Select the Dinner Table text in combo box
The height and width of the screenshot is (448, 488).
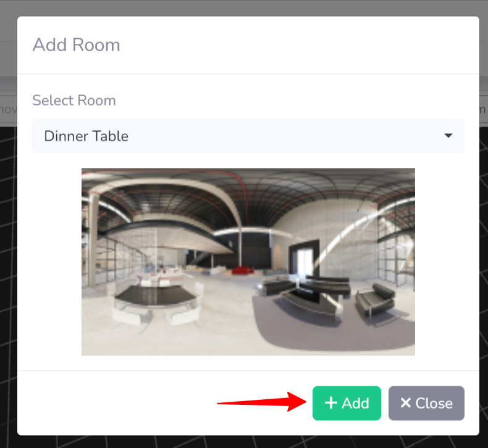point(86,136)
